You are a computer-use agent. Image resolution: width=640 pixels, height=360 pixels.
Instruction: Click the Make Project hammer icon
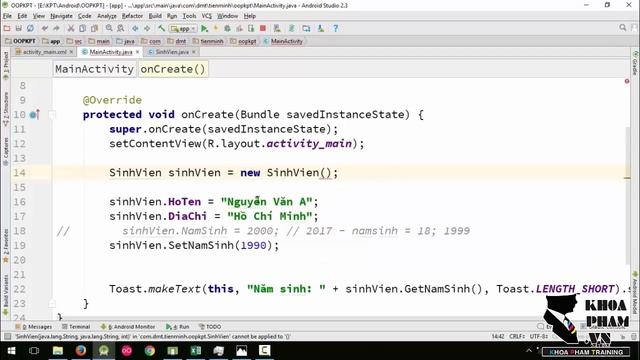click(x=162, y=28)
